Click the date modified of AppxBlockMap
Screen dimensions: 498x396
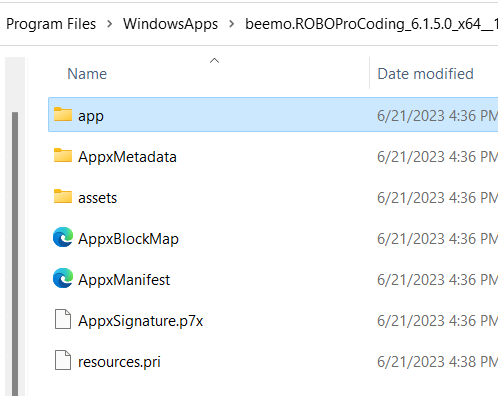[437, 239]
